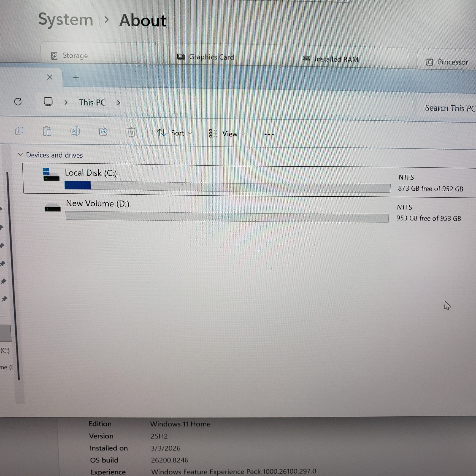Select the New Volume (D:) drive name

click(x=98, y=203)
